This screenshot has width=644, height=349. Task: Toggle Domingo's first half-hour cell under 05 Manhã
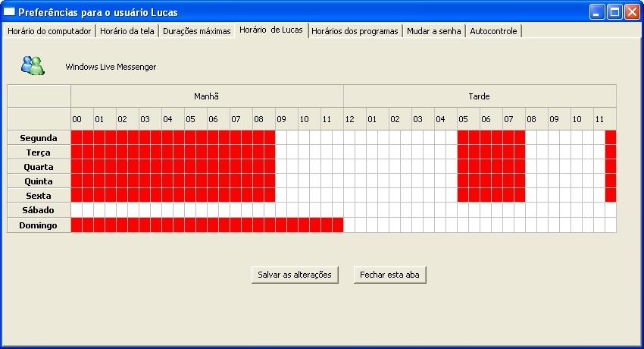191,225
